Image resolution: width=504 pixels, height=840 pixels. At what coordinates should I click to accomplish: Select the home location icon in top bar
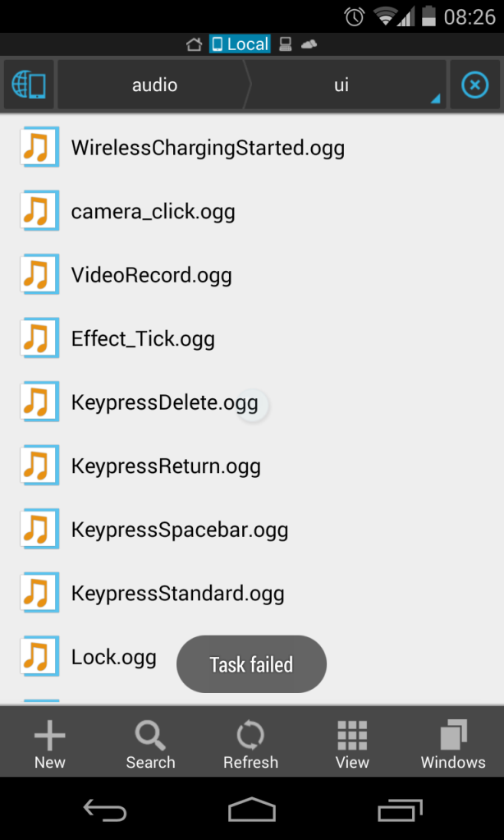pyautogui.click(x=194, y=44)
